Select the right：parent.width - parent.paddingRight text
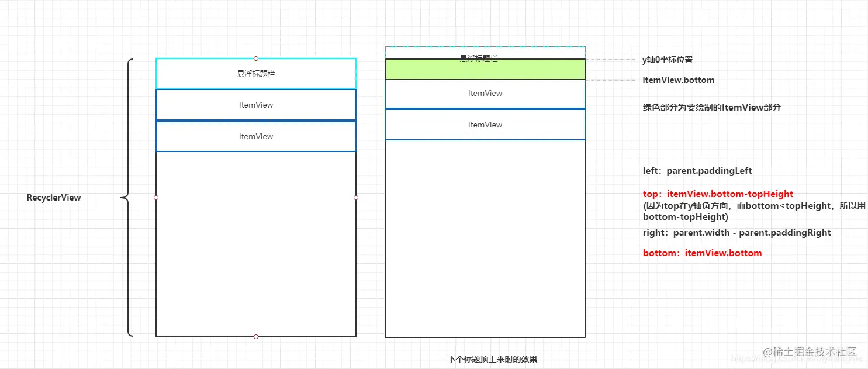This screenshot has width=868, height=369. [x=736, y=233]
